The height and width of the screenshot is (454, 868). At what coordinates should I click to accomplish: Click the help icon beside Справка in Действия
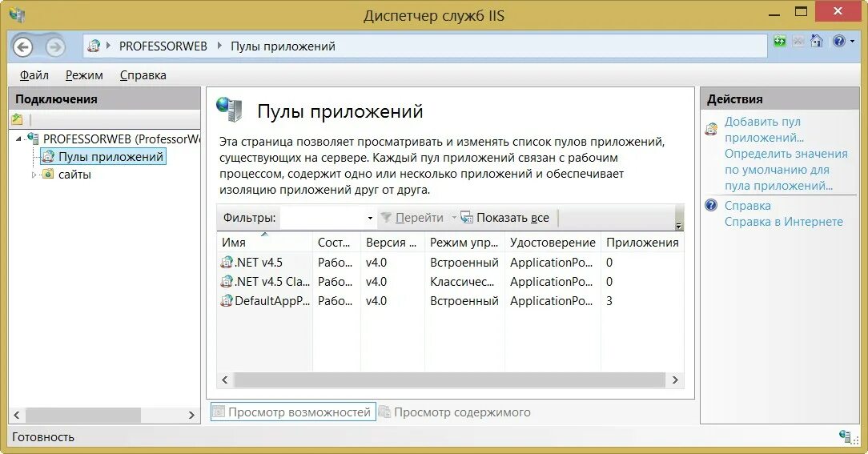711,206
